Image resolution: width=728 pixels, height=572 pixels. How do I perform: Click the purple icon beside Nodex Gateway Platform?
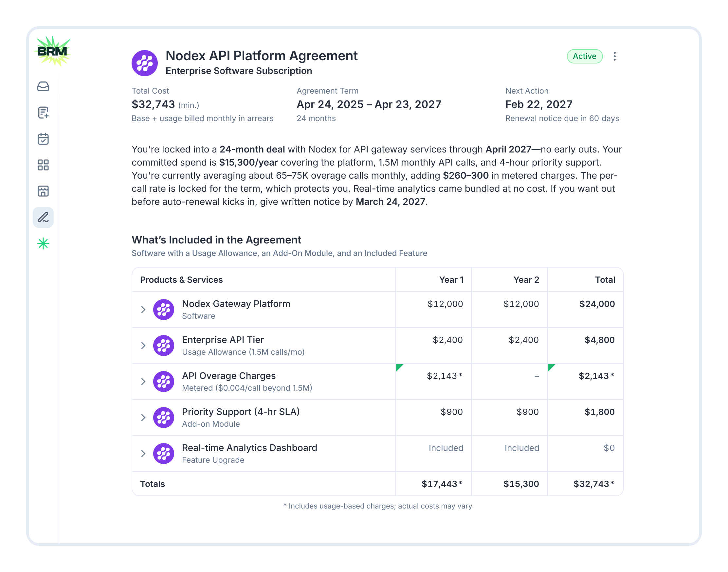pos(164,309)
